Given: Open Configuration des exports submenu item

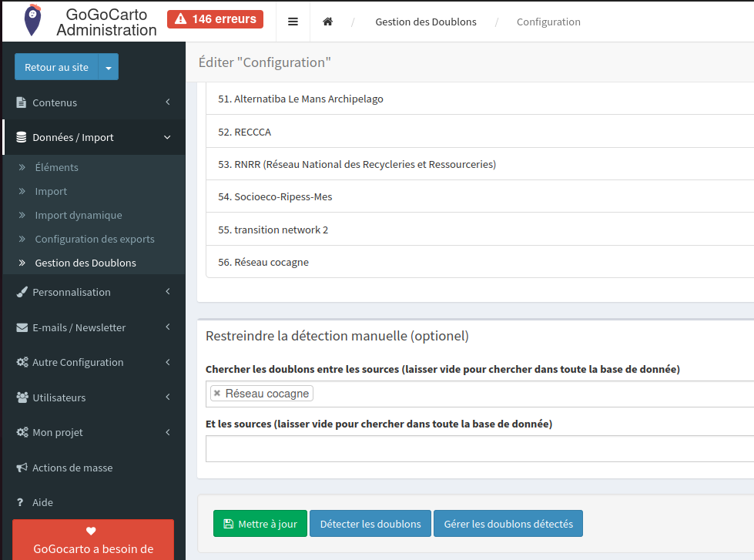Looking at the screenshot, I should (x=95, y=239).
